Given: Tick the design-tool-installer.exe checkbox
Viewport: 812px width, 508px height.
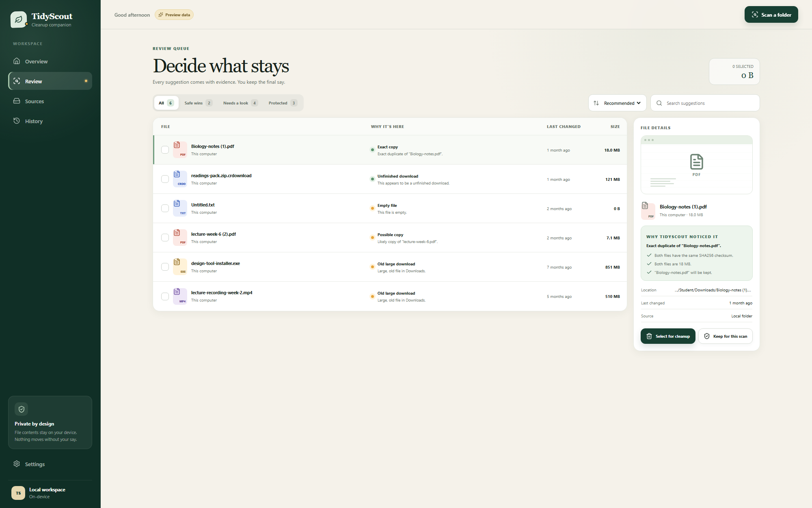Looking at the screenshot, I should (x=165, y=267).
